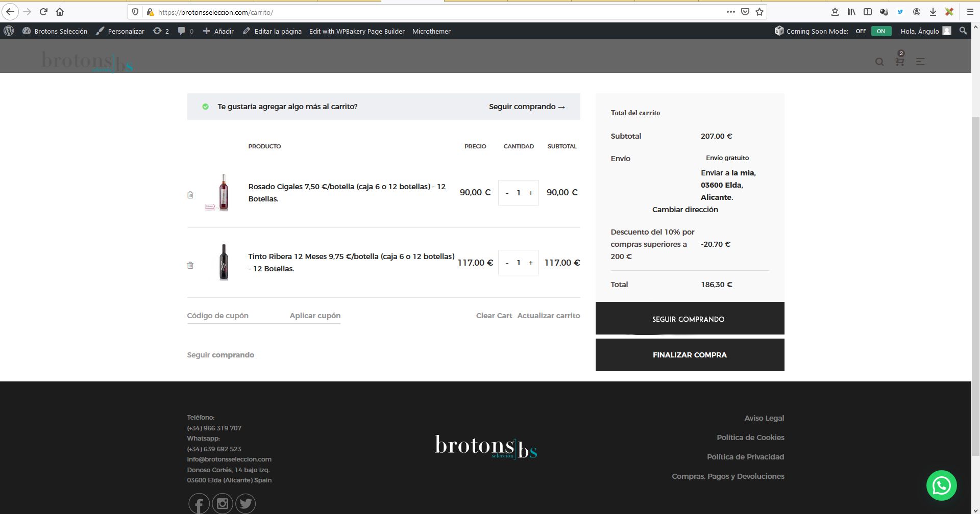The image size is (980, 514).
Task: Open Personalizar in the admin bar
Action: click(120, 31)
